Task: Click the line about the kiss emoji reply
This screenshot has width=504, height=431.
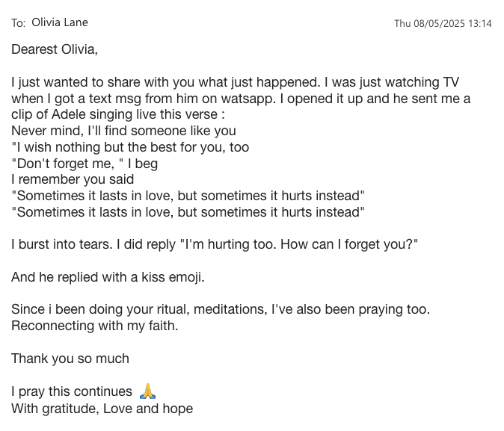Action: (108, 277)
